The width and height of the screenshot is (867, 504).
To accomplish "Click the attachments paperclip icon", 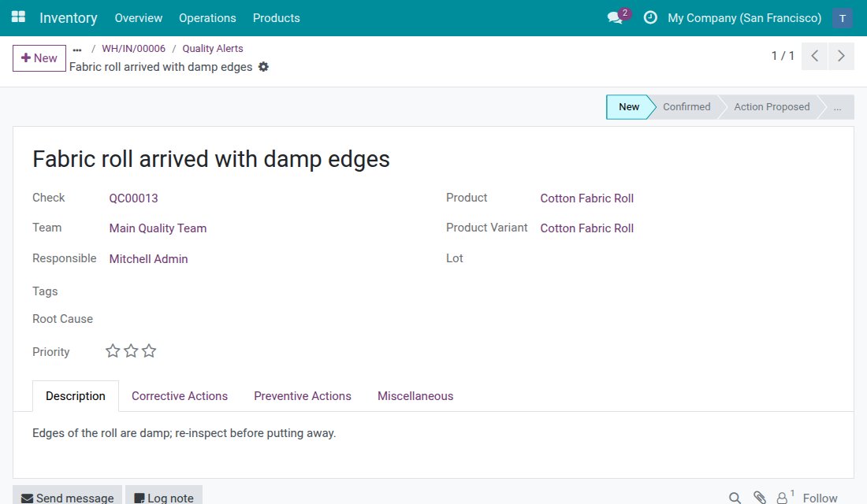I will pos(759,498).
